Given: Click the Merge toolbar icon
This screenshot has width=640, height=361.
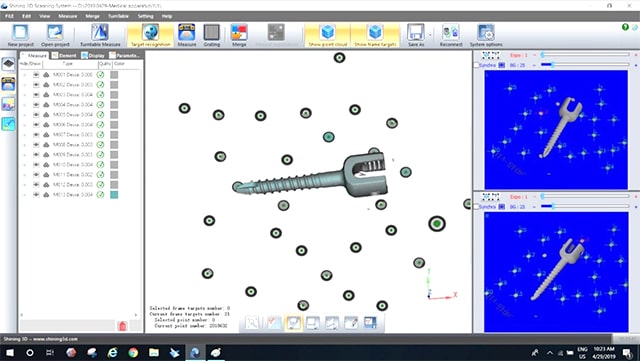Looking at the screenshot, I should pos(239,35).
